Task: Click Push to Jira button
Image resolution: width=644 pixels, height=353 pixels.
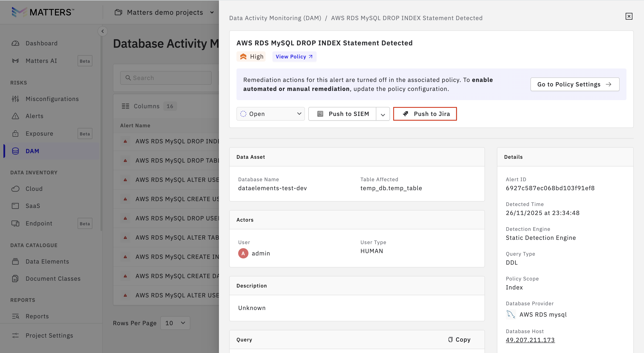Action: coord(425,114)
